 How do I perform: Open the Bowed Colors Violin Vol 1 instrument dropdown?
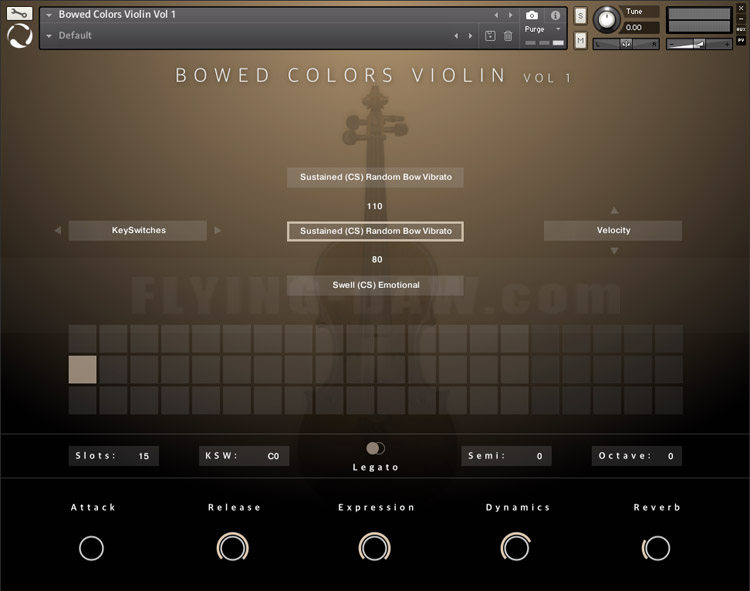tap(49, 15)
